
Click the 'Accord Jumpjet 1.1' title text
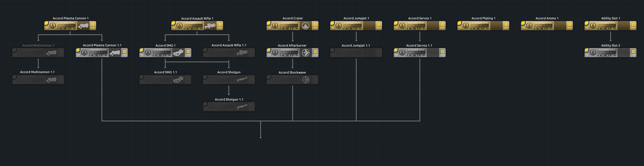coord(356,45)
